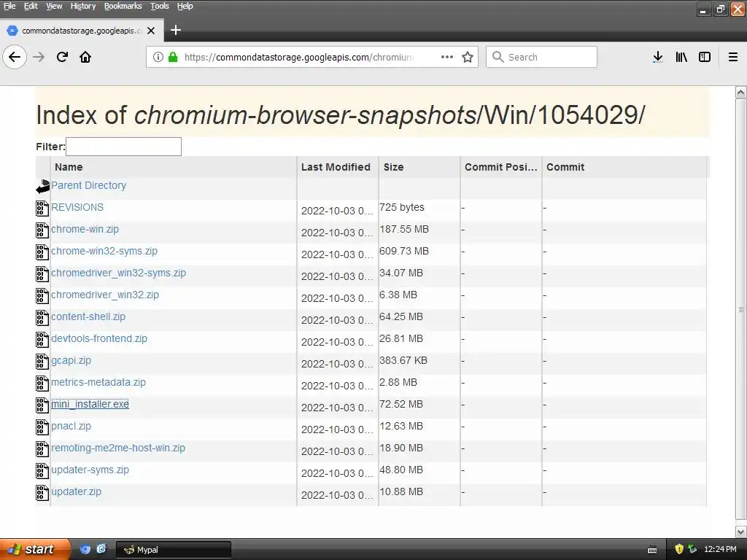Click the yellow security shield tray icon
Image resolution: width=747 pixels, height=560 pixels.
(x=679, y=549)
